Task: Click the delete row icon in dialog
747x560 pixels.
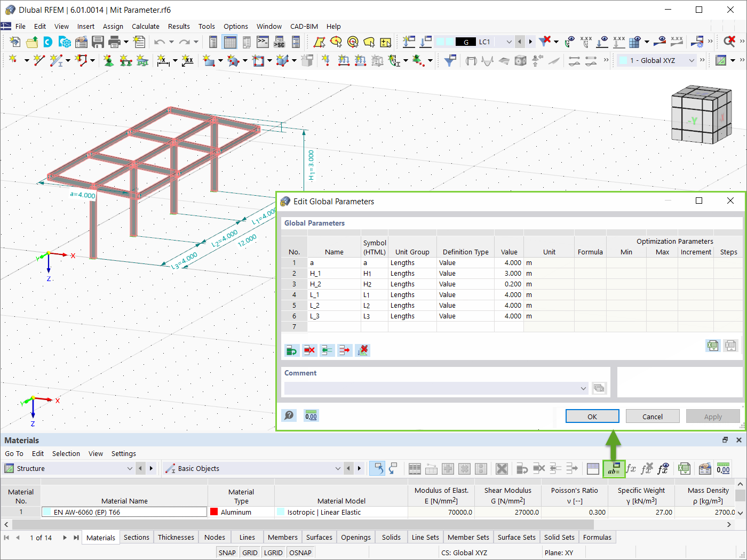Action: point(309,350)
